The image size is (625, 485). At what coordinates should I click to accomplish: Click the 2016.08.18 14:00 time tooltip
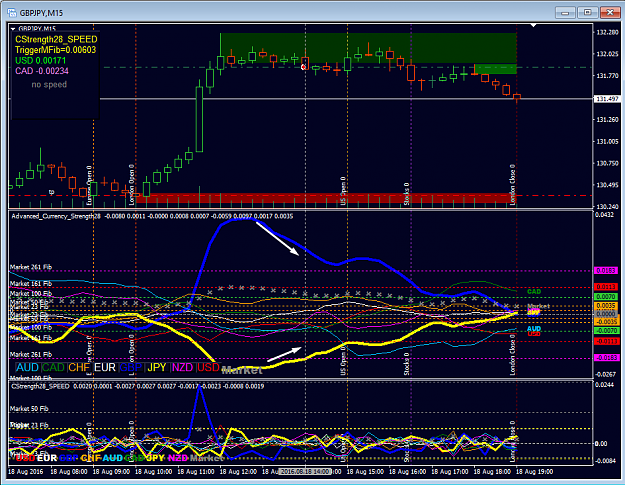tap(305, 471)
